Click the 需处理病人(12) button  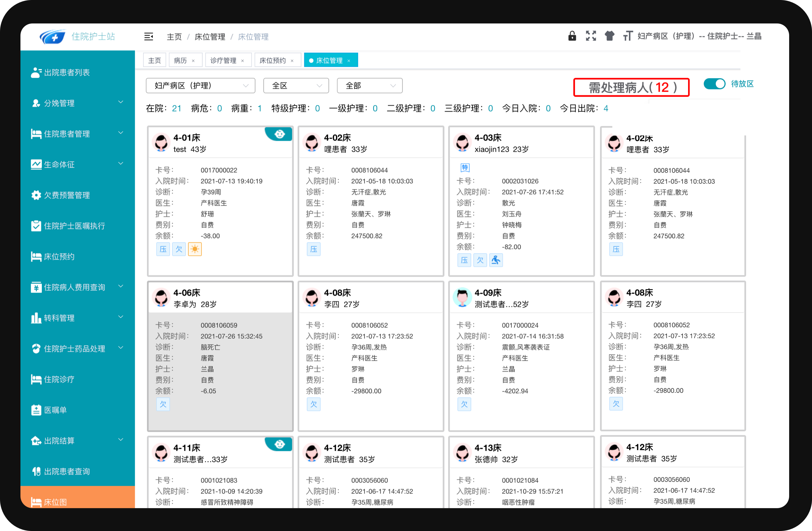pos(631,87)
